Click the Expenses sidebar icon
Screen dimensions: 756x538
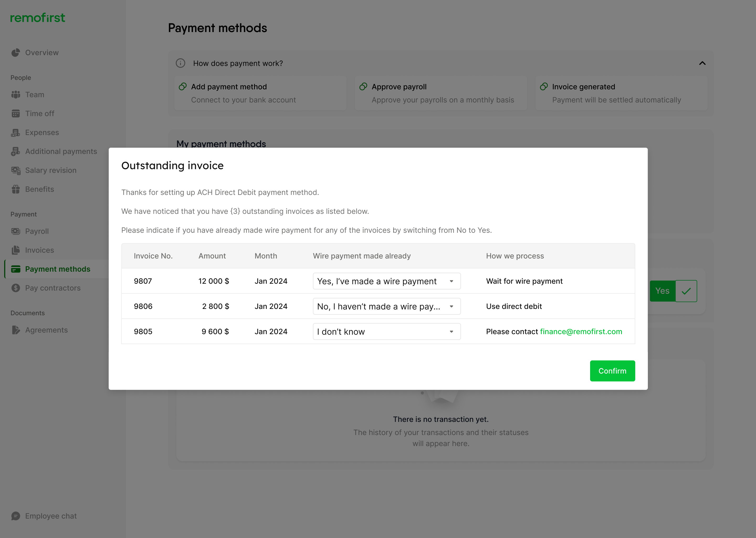click(15, 132)
